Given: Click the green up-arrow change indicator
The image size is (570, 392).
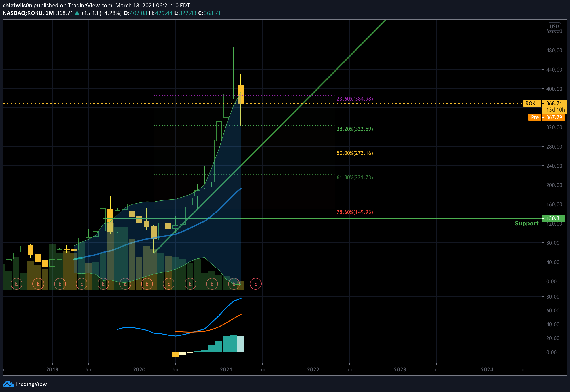Looking at the screenshot, I should pos(77,13).
